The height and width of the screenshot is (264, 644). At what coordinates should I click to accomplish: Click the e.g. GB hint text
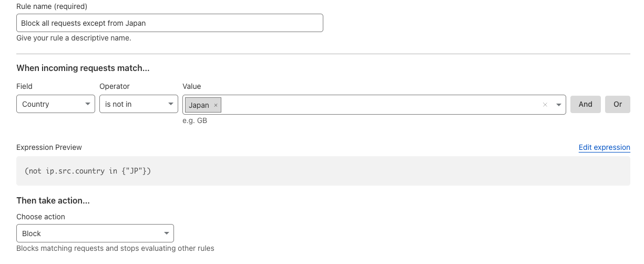click(195, 121)
